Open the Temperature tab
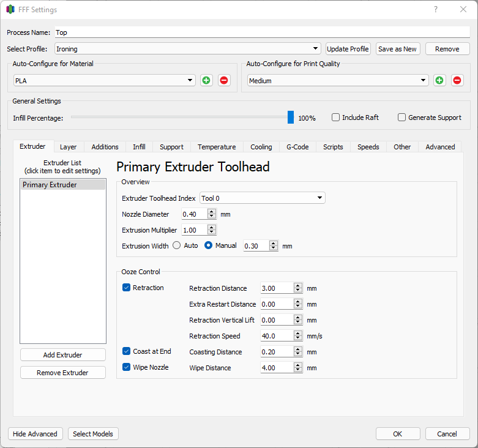Viewport: 478px width, 448px height. coord(217,147)
